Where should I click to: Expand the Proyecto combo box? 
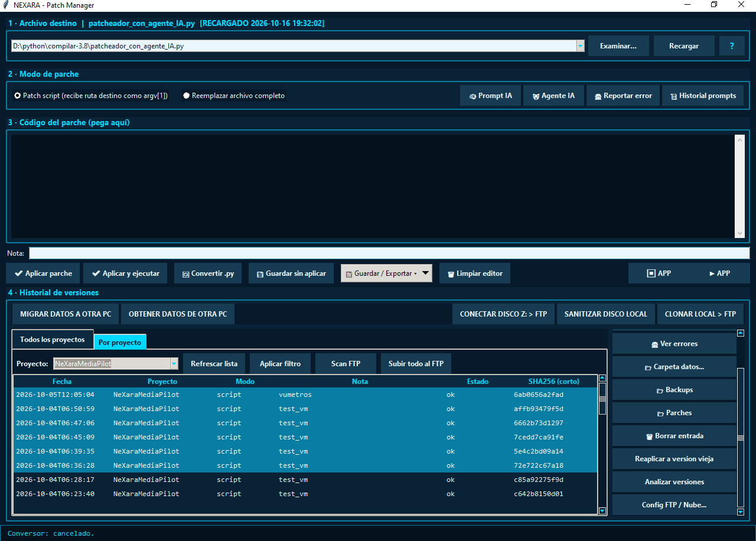point(174,364)
